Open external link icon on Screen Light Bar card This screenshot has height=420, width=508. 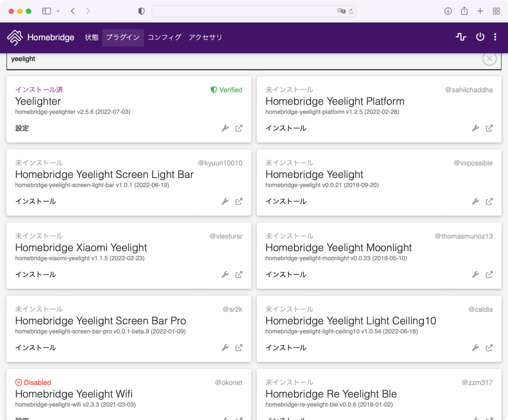click(239, 201)
